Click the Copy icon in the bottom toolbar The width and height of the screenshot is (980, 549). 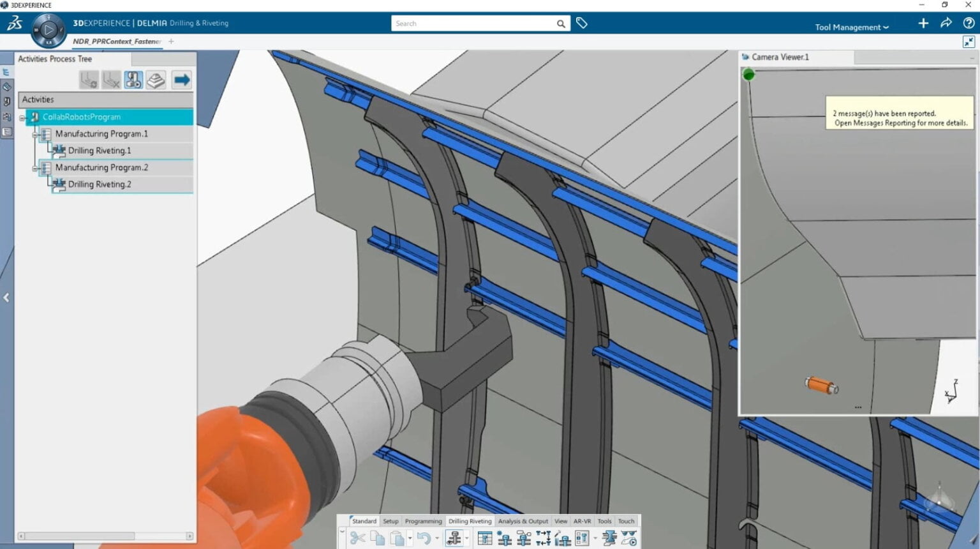tap(377, 539)
